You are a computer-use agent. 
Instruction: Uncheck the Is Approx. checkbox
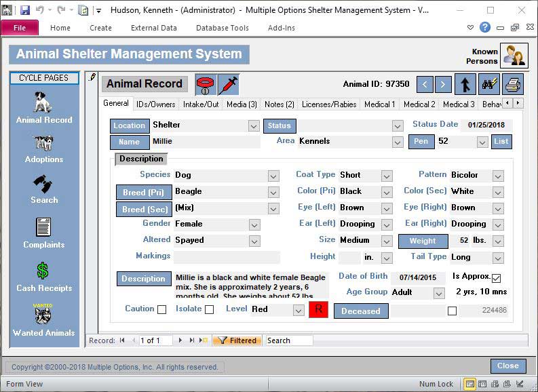click(496, 278)
